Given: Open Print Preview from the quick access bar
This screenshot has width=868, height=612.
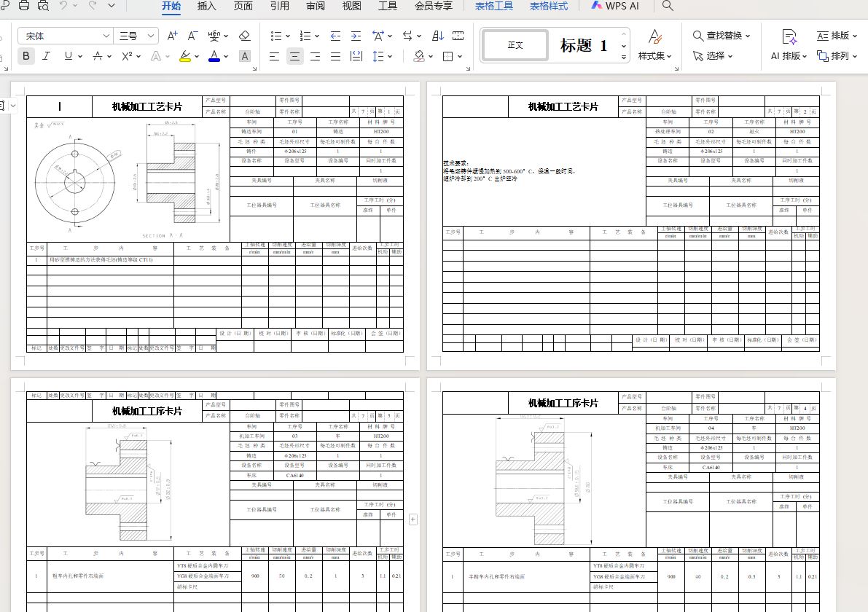Looking at the screenshot, I should [x=43, y=6].
